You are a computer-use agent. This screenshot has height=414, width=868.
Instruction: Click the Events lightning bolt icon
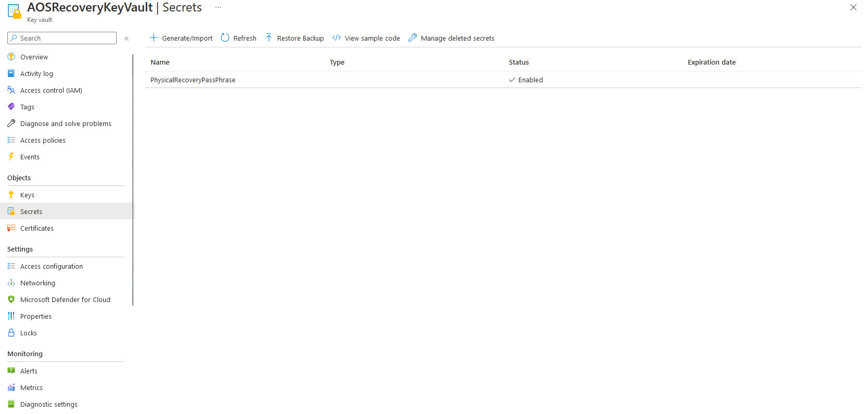(x=11, y=157)
